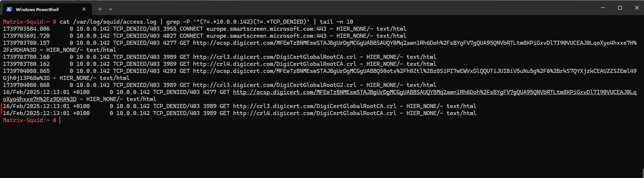Click the /var/log/squid/access.log path

click(114, 22)
